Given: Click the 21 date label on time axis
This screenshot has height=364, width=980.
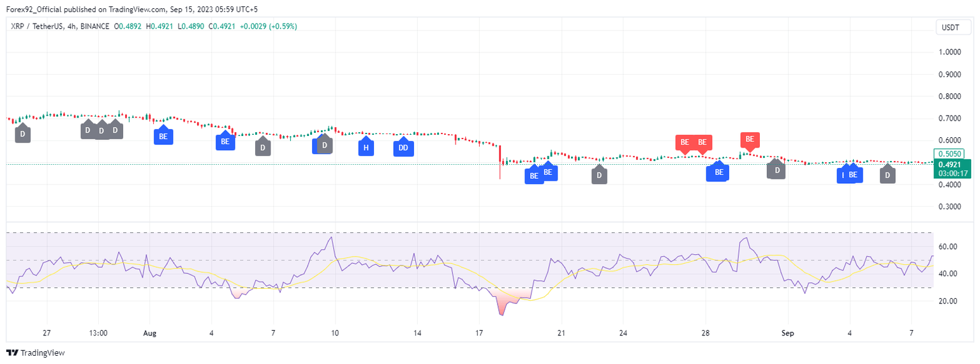Looking at the screenshot, I should [x=561, y=333].
